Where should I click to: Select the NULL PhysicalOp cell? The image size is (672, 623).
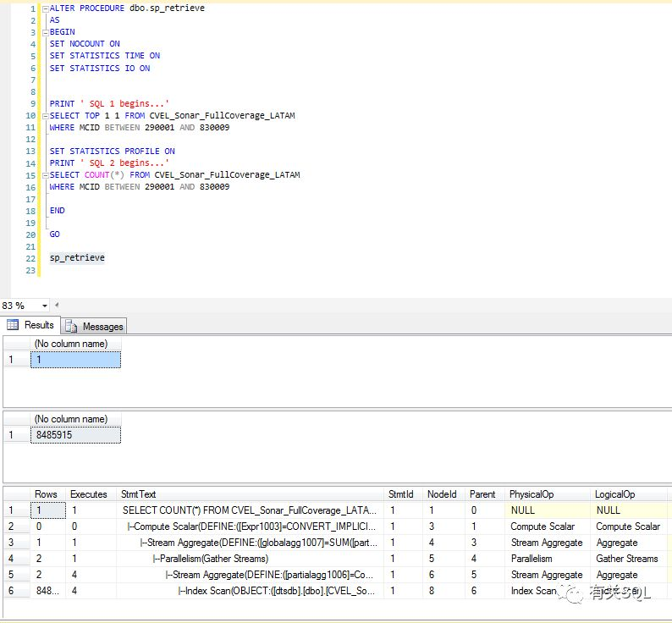tap(548, 510)
